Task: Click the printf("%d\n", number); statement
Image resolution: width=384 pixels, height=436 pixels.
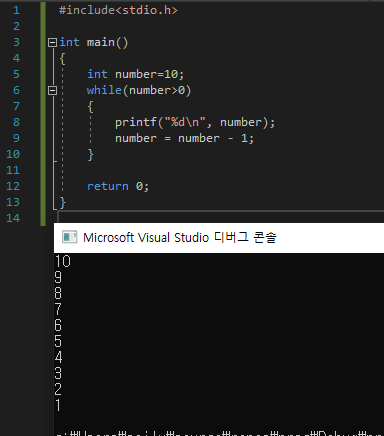Action: tap(195, 122)
